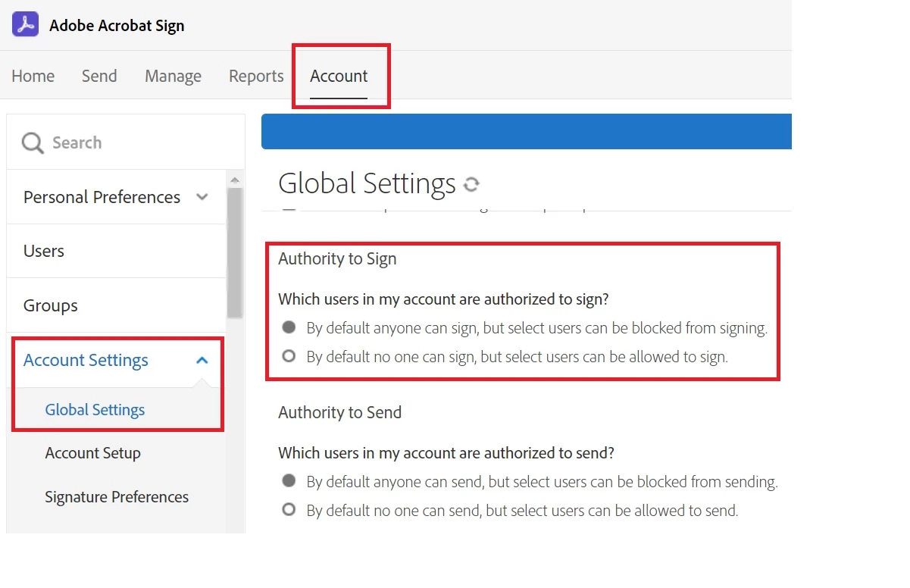Image resolution: width=910 pixels, height=588 pixels.
Task: Click the 'Authority to Sign' heading
Action: point(337,259)
